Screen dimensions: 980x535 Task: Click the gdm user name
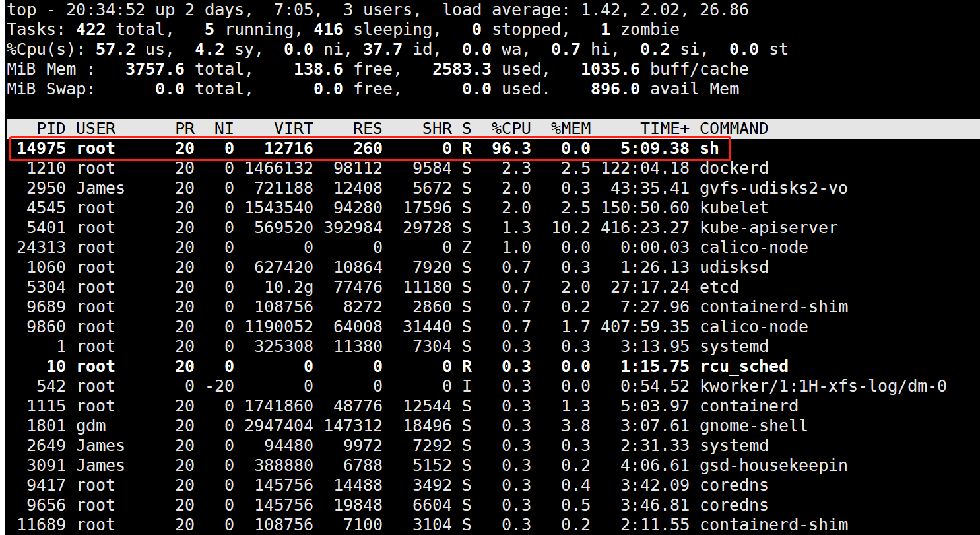coord(91,425)
